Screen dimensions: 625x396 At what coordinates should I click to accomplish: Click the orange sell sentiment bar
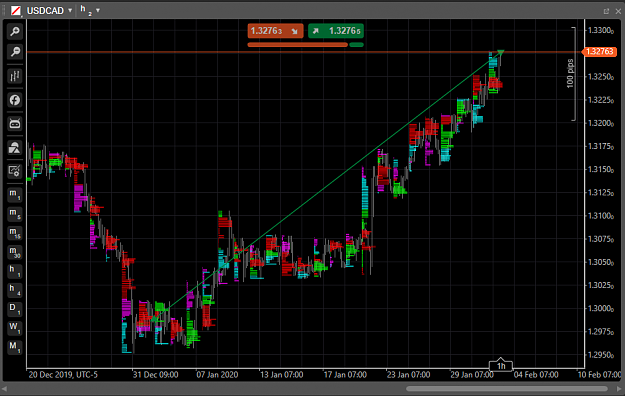tap(298, 45)
